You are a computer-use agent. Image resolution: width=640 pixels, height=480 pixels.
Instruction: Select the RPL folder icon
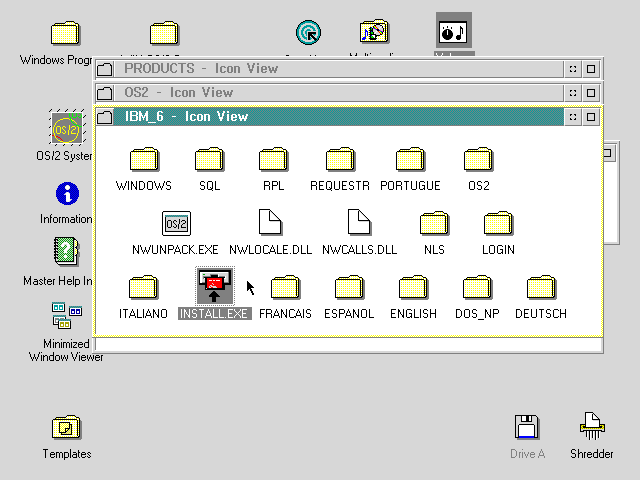273,159
